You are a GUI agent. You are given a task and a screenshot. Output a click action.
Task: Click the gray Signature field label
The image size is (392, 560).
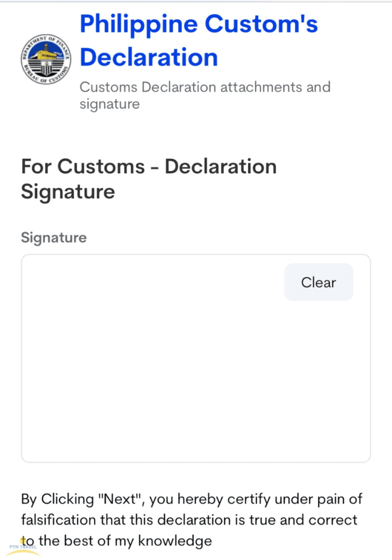54,238
